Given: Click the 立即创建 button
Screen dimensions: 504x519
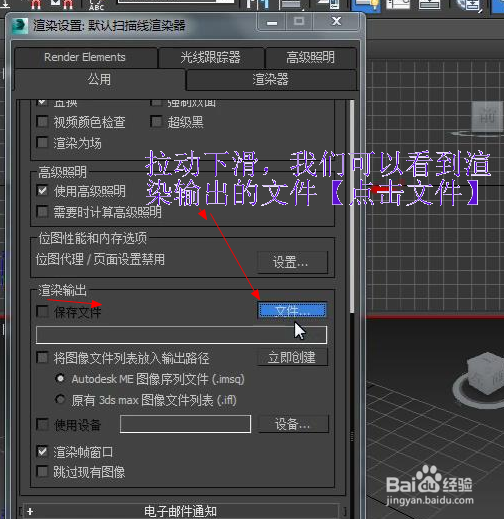Looking at the screenshot, I should [292, 357].
